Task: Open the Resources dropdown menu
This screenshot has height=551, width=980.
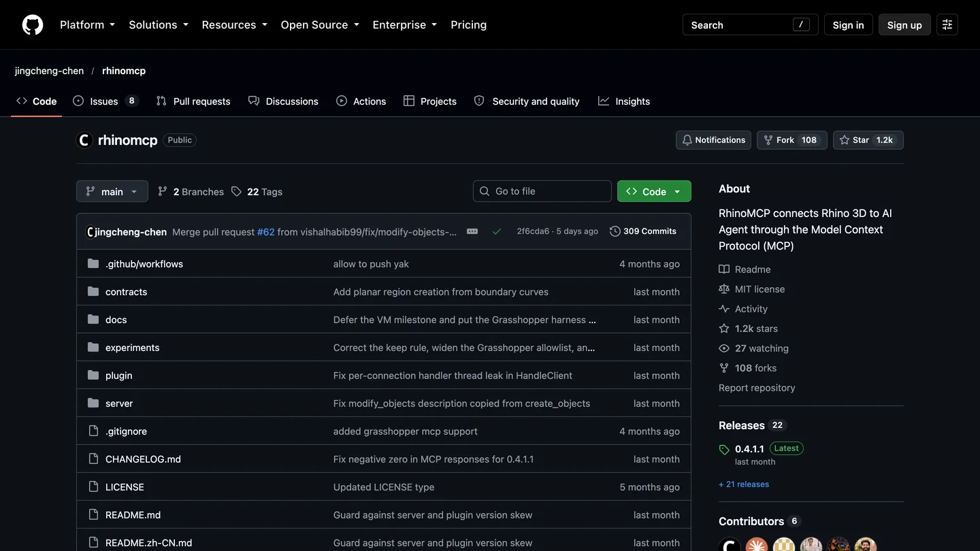Action: pyautogui.click(x=234, y=24)
